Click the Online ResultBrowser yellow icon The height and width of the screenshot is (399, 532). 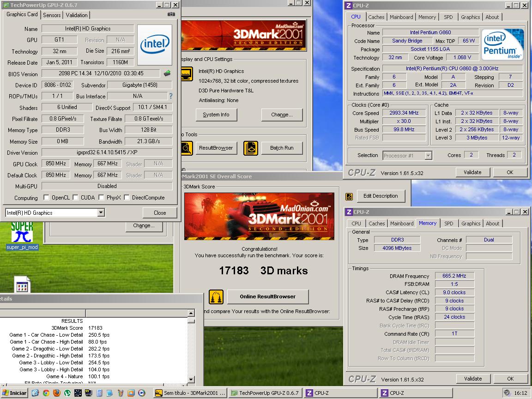216,297
